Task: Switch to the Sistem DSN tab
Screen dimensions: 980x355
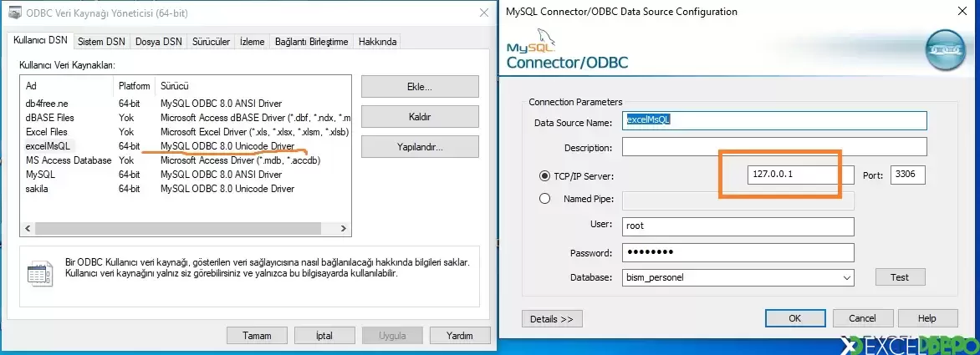Action: tap(101, 42)
